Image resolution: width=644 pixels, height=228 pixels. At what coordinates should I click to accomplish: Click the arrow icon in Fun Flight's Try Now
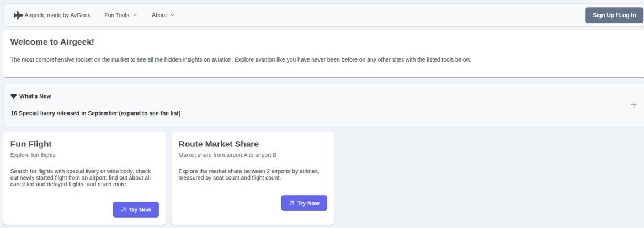[124, 210]
